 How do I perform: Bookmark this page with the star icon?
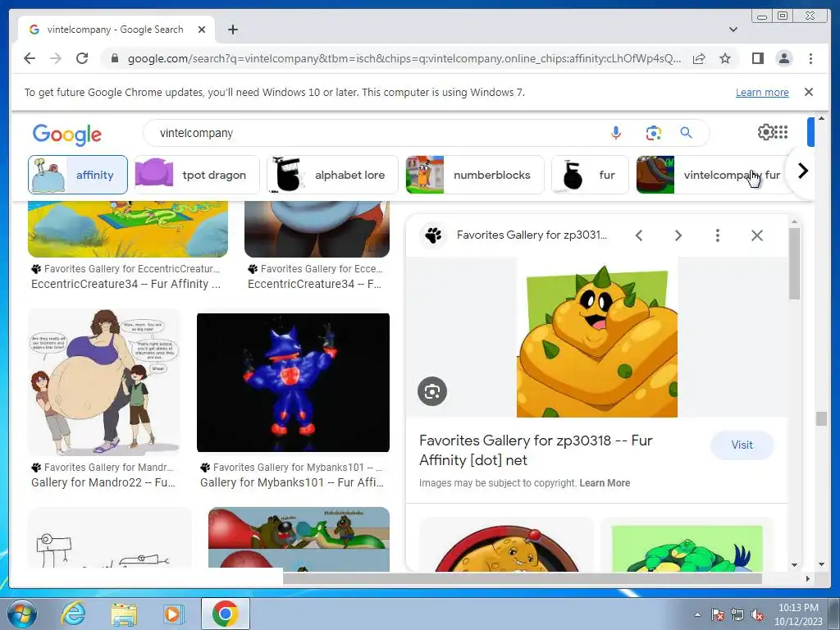(x=725, y=58)
